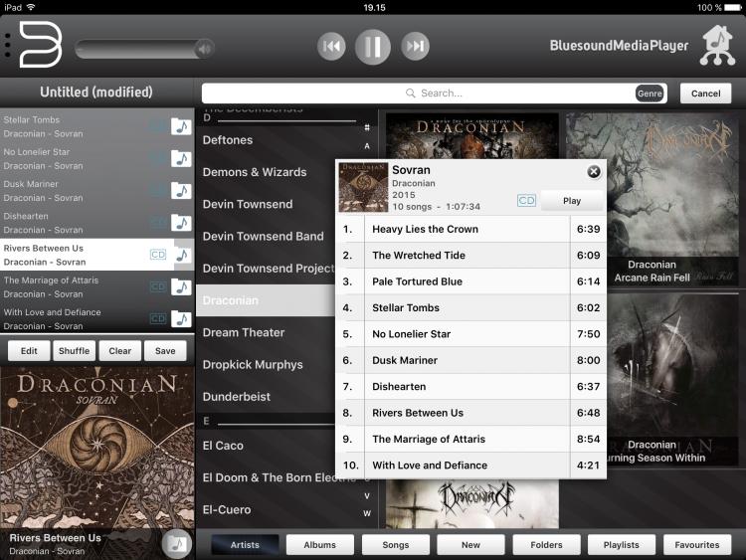Tap the CD quality badge in Sovran popup
The image size is (746, 560).
coord(526,200)
